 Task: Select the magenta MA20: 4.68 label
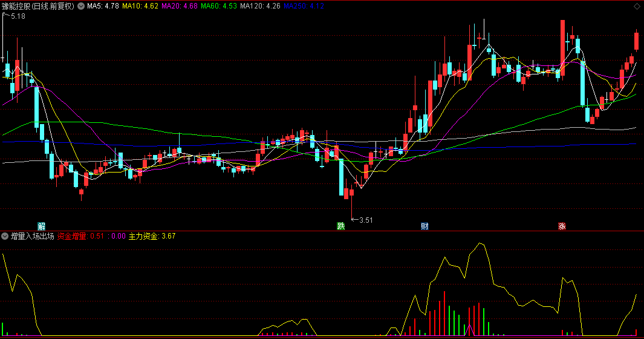[x=180, y=6]
